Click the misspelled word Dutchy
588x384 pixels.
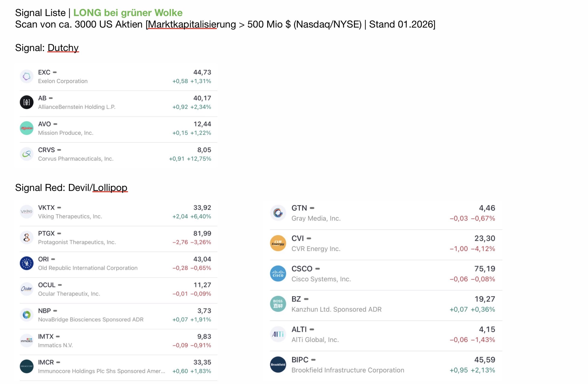(x=63, y=48)
